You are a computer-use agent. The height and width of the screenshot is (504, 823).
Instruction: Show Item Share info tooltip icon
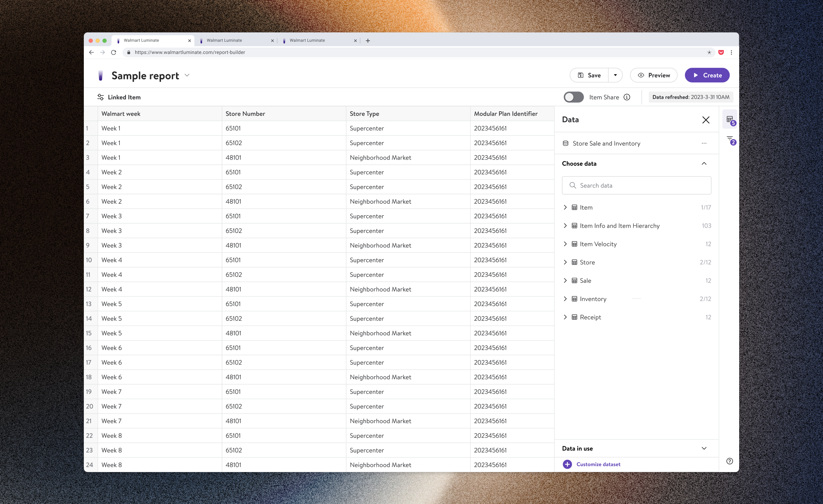[627, 97]
